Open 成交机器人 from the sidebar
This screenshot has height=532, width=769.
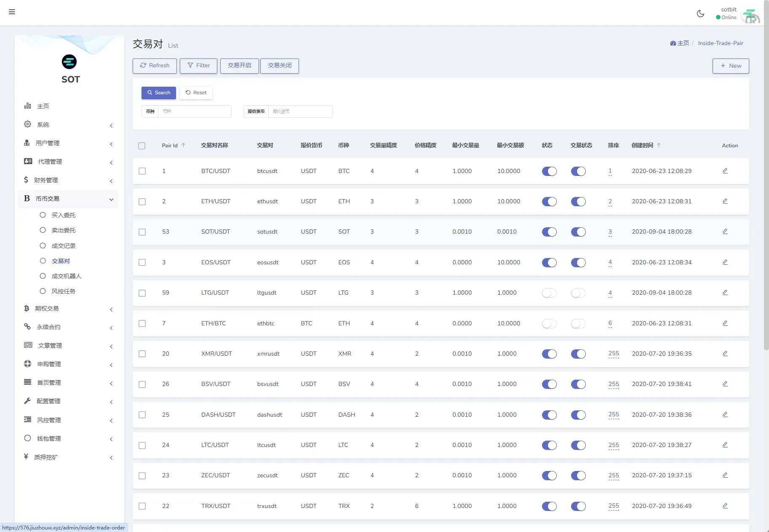[x=67, y=276]
